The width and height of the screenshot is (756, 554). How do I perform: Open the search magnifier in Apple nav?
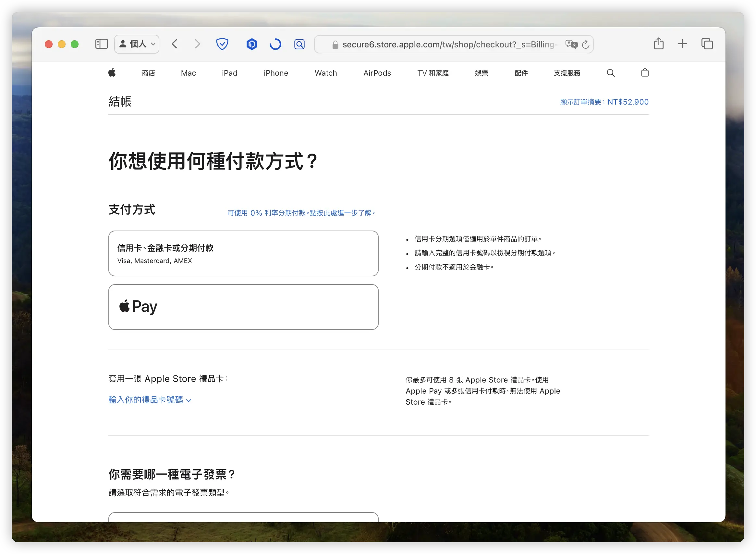(x=611, y=73)
